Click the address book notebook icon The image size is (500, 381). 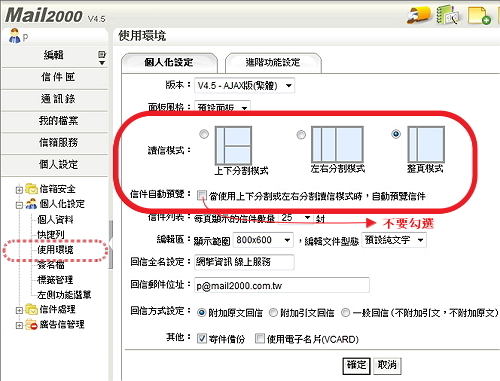point(448,15)
